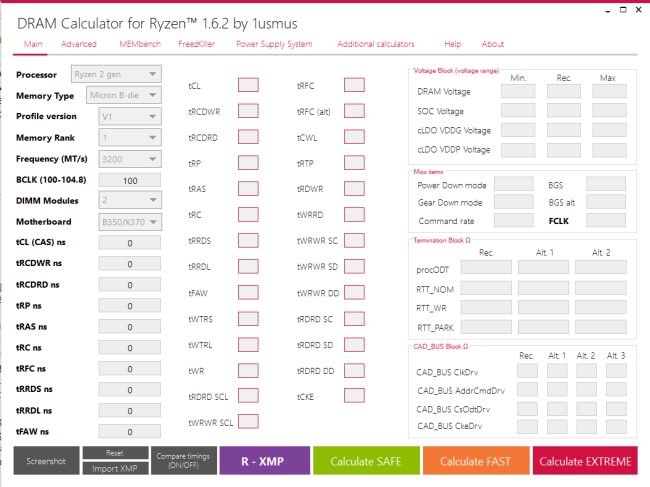650x487 pixels.
Task: Click the tRDWR timing box
Action: click(x=354, y=188)
